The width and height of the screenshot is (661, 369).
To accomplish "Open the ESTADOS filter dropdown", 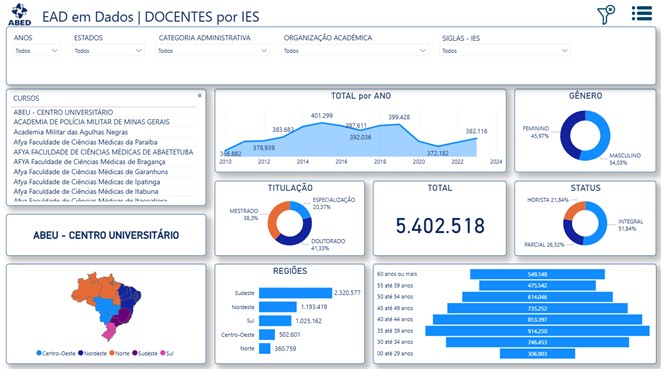I will (x=108, y=51).
